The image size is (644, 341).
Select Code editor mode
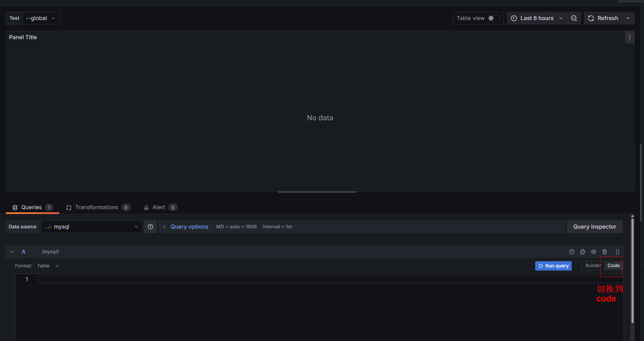point(613,266)
